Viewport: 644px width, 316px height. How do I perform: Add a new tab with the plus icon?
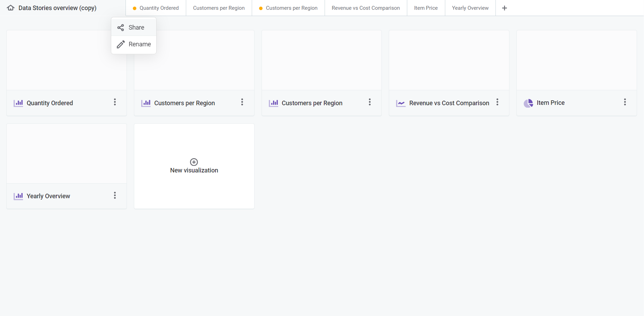pos(504,8)
